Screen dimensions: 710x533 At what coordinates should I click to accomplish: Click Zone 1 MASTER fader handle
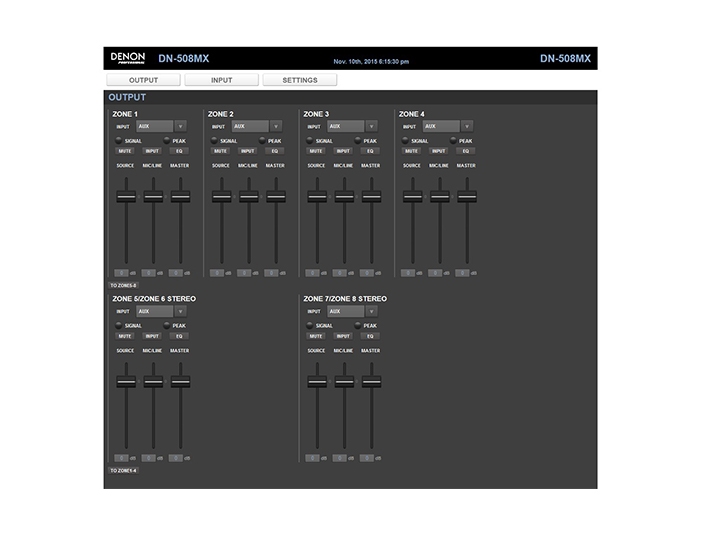click(180, 197)
